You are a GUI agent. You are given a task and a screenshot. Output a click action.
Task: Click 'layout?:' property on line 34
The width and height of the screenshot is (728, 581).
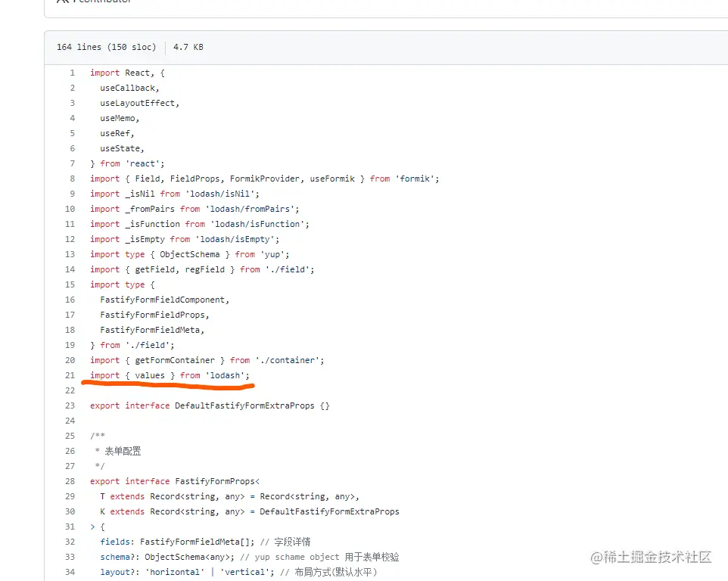coord(120,572)
